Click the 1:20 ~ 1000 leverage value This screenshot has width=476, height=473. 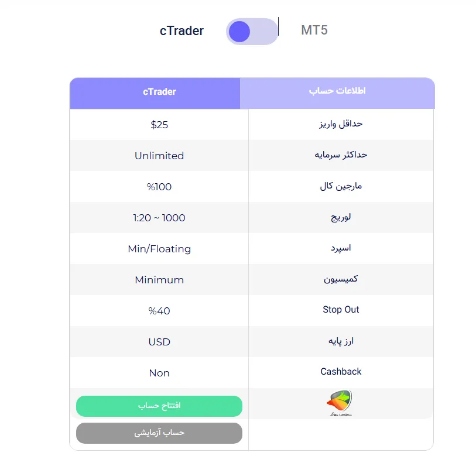[x=159, y=217]
